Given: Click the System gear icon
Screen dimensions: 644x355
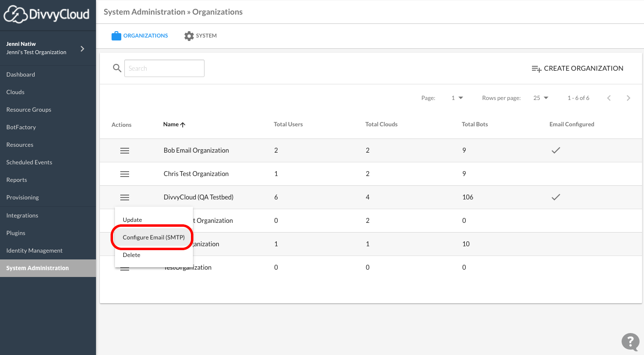Looking at the screenshot, I should click(189, 36).
